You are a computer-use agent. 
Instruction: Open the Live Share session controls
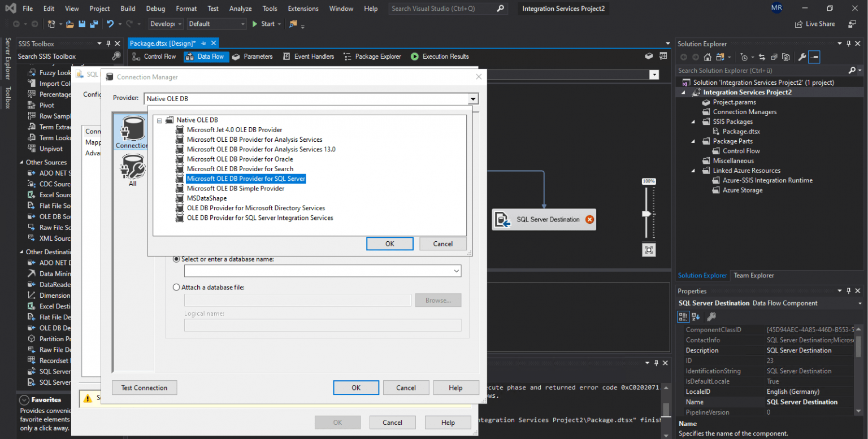(815, 24)
